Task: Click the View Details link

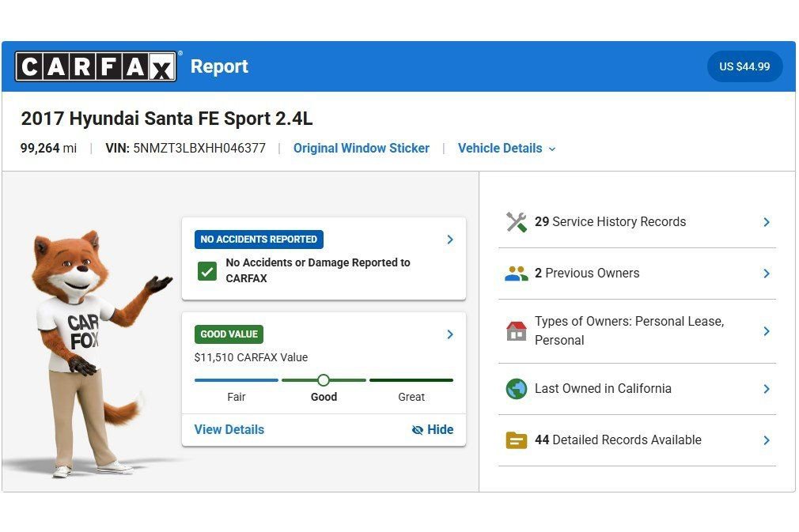Action: coord(229,430)
